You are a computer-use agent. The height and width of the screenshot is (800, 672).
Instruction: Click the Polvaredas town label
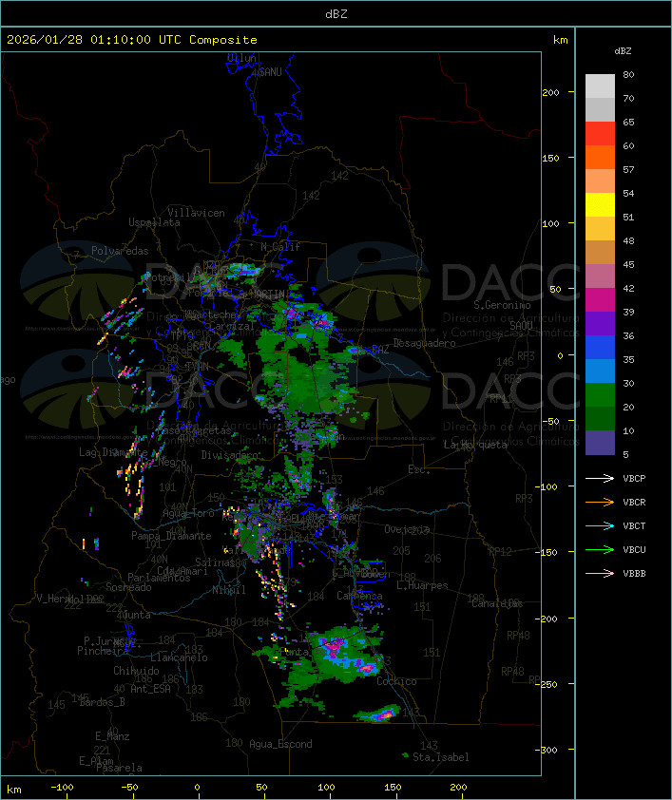[x=120, y=251]
